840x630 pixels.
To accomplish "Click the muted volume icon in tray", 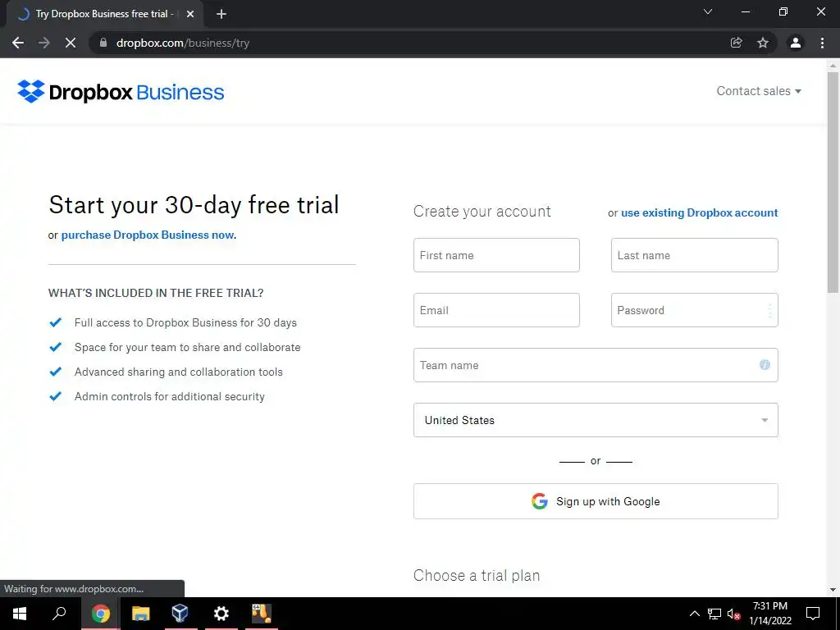I will (x=734, y=614).
